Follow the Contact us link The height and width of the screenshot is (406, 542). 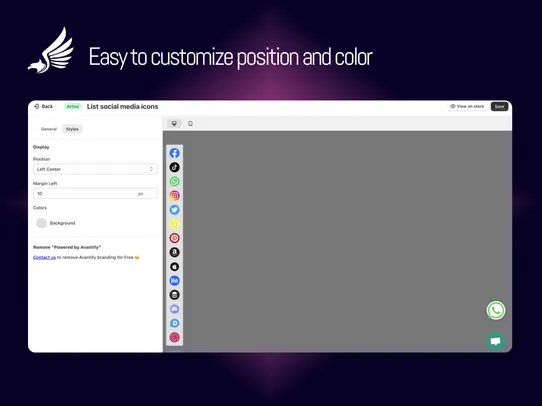pyautogui.click(x=44, y=257)
